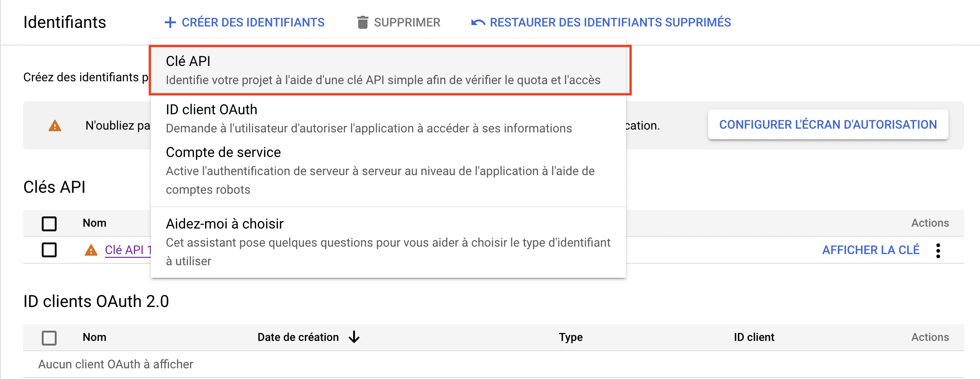Click the orange warning triangle in the notice banner
This screenshot has height=379, width=980.
point(55,125)
